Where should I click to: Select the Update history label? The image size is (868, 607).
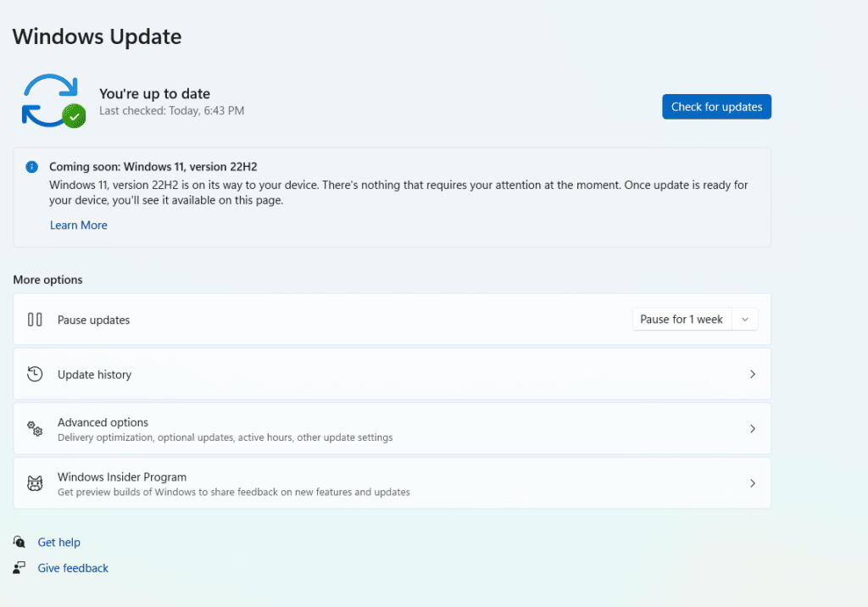pyautogui.click(x=94, y=375)
